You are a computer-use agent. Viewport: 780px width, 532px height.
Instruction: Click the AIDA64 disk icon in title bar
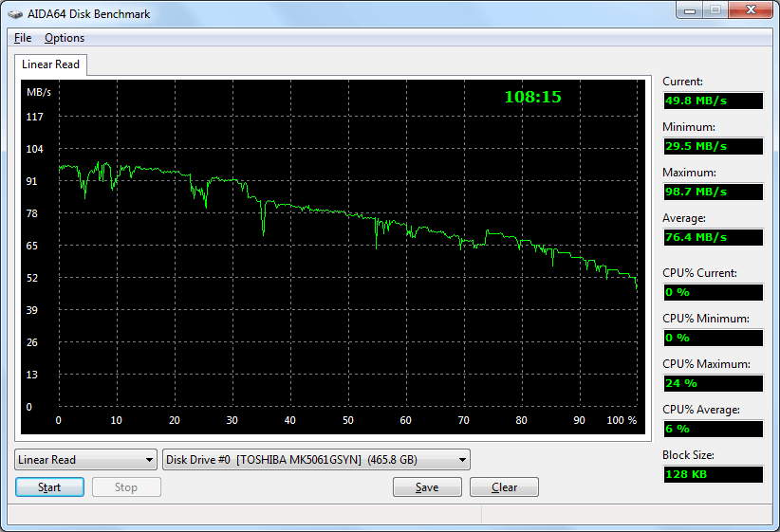point(15,14)
